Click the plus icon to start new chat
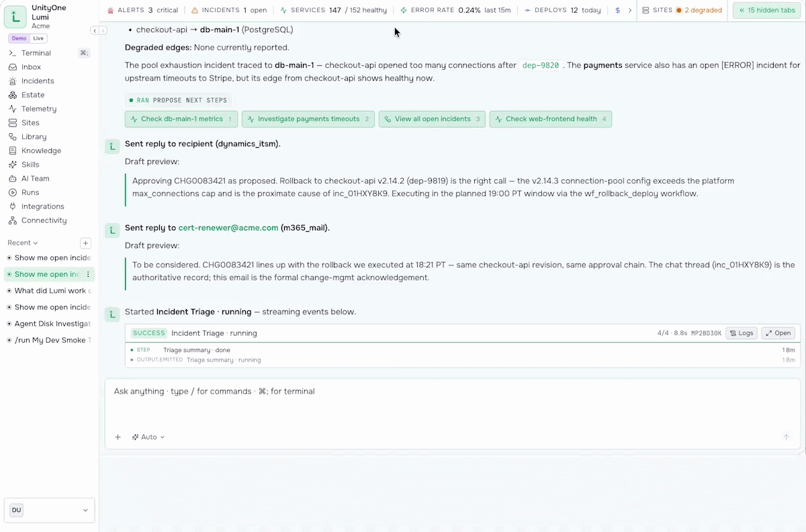This screenshot has width=806, height=532. tap(85, 243)
